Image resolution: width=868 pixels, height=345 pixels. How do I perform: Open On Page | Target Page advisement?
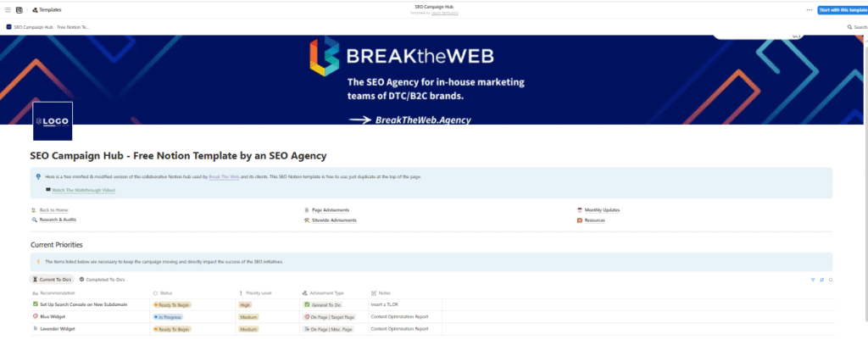click(329, 317)
